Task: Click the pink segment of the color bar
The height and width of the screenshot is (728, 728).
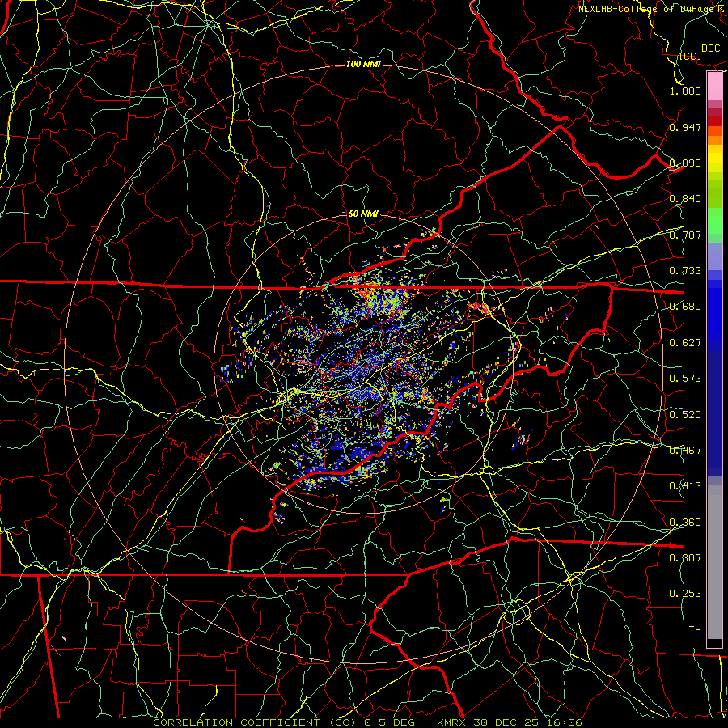Action: 714,86
